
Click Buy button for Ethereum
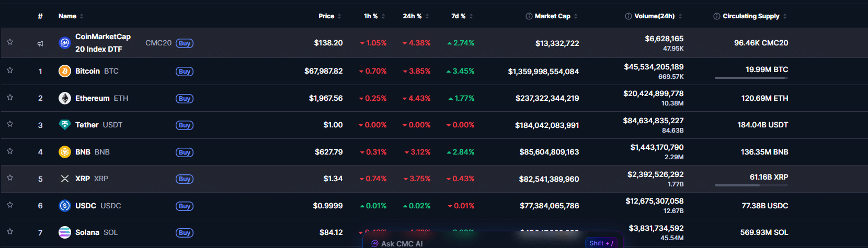click(x=185, y=99)
